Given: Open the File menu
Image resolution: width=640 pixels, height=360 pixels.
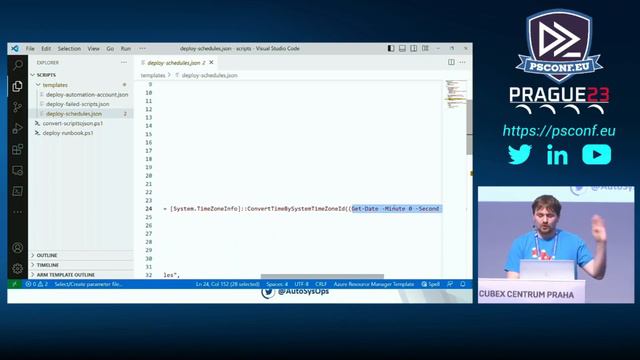Looking at the screenshot, I should point(30,48).
